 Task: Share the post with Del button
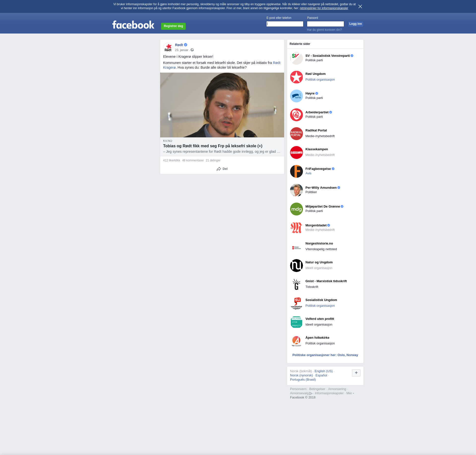click(222, 169)
